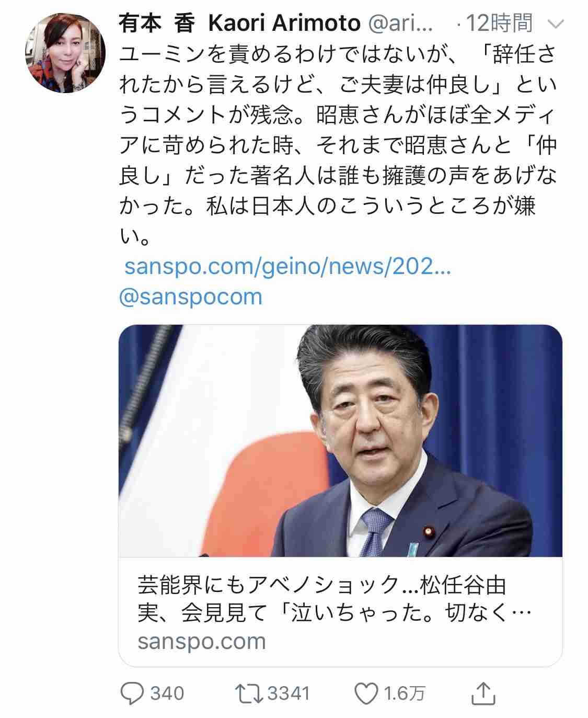The image size is (588, 718).
Task: Click the 有本 香 Kaori Arimoto display name
Action: click(x=240, y=24)
